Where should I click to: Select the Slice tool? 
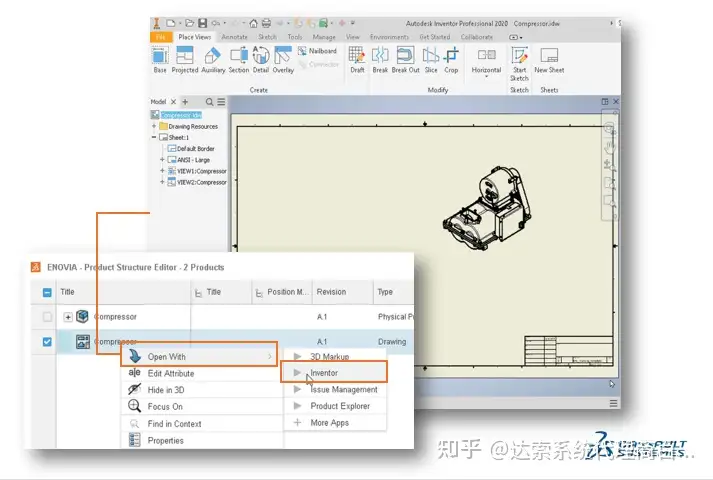[x=431, y=60]
